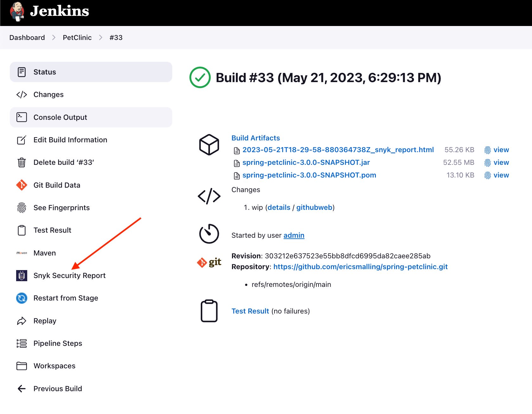Open the snyk_report.html artifact
This screenshot has height=414, width=532.
(338, 150)
